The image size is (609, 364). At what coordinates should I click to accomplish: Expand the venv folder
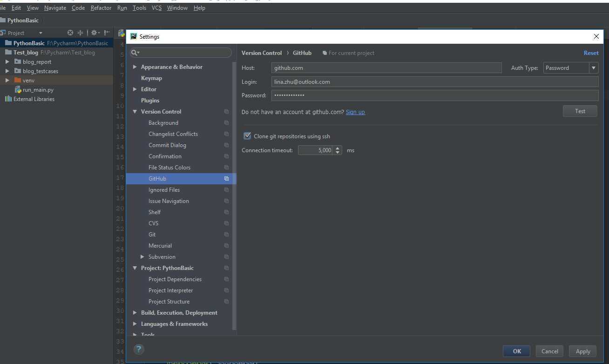7,80
